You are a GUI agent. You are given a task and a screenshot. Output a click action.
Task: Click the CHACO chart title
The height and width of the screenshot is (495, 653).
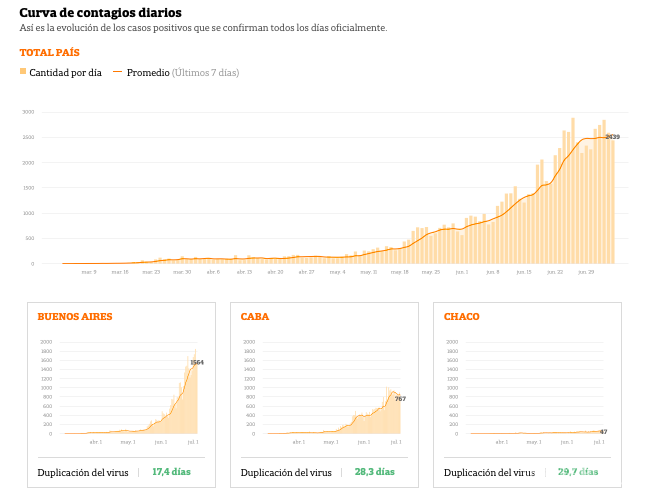point(462,317)
